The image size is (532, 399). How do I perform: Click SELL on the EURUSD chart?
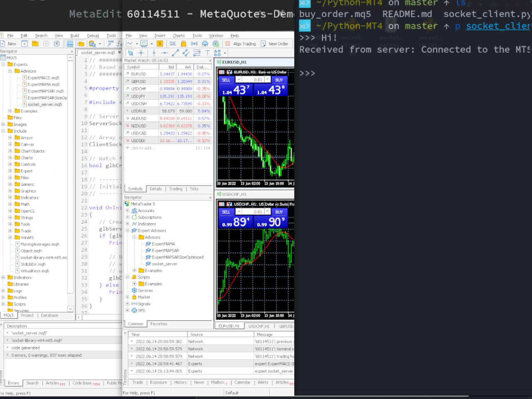click(226, 80)
